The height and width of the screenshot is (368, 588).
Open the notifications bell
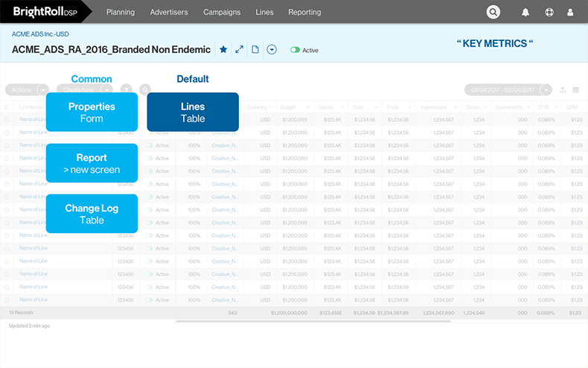point(526,13)
